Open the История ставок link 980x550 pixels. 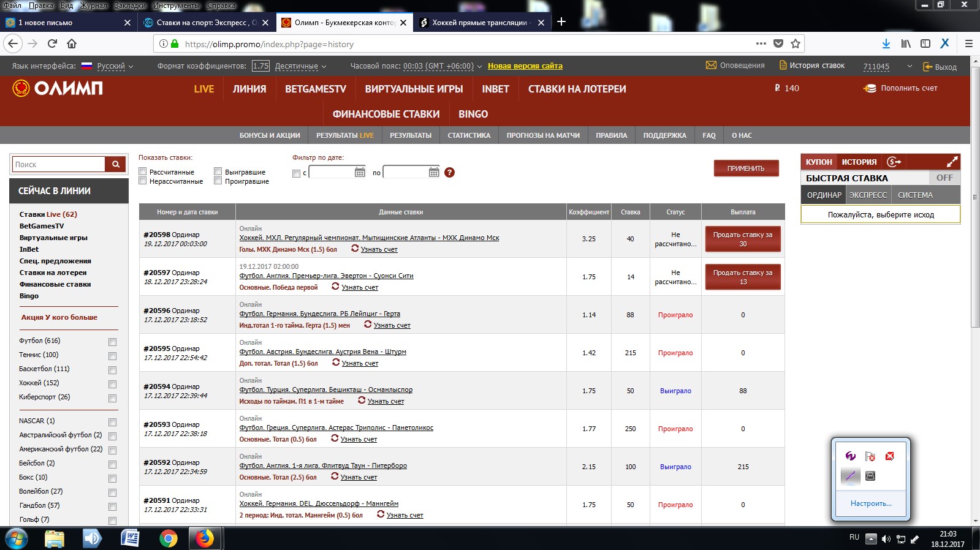[x=812, y=66]
